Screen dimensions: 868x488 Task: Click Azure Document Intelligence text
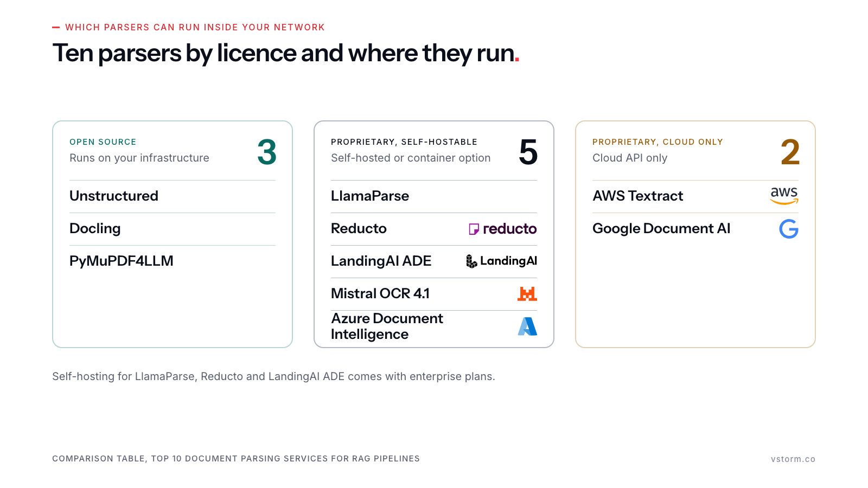[x=387, y=326]
